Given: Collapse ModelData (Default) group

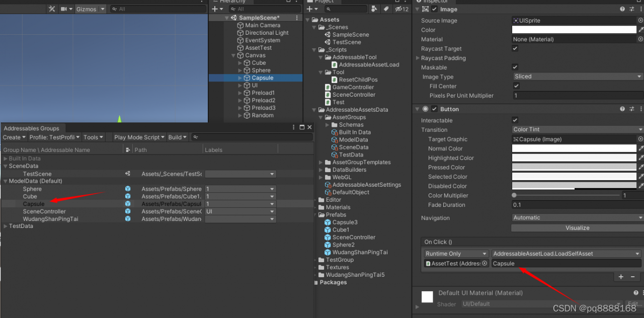Looking at the screenshot, I should pos(6,181).
